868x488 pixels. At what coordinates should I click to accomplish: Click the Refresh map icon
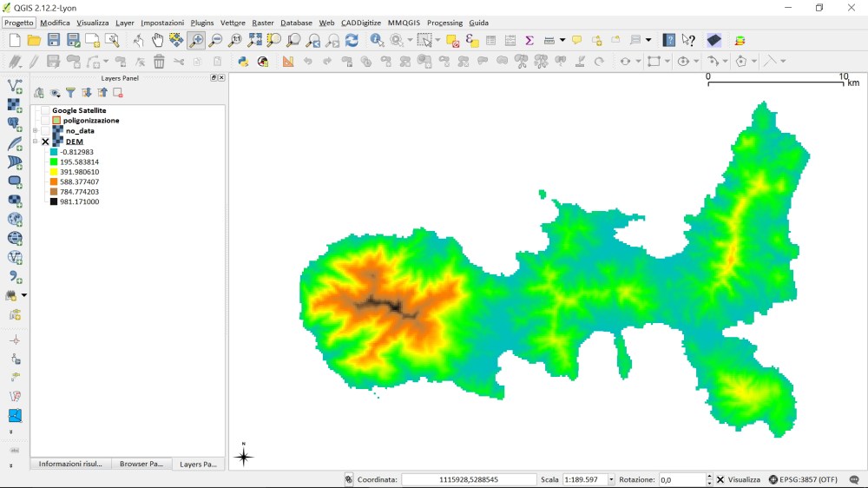pos(352,40)
